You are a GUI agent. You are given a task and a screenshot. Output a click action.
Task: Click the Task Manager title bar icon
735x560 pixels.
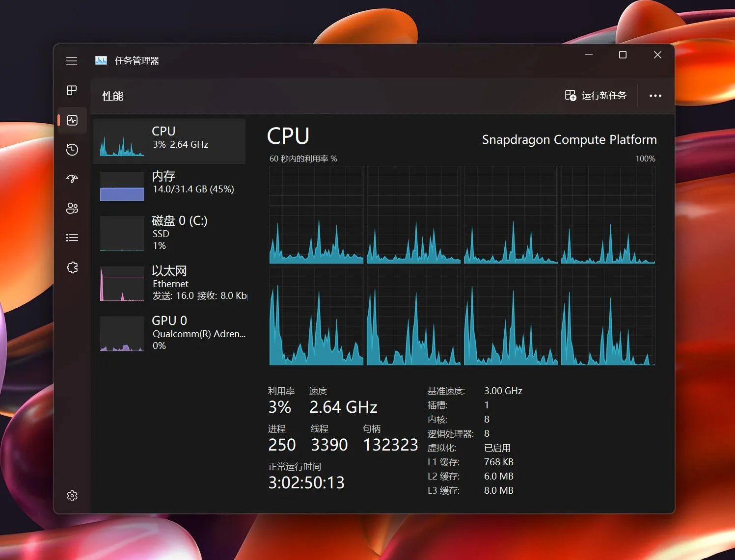101,60
